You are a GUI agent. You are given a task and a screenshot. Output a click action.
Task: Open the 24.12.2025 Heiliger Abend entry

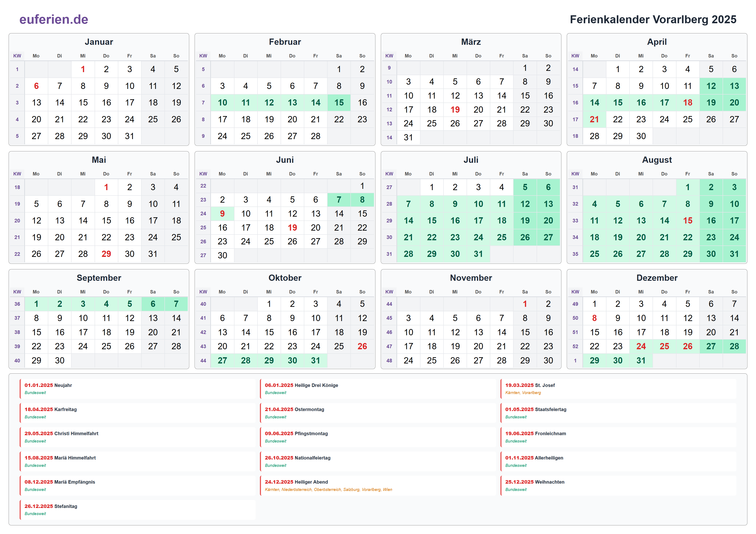pos(378,485)
